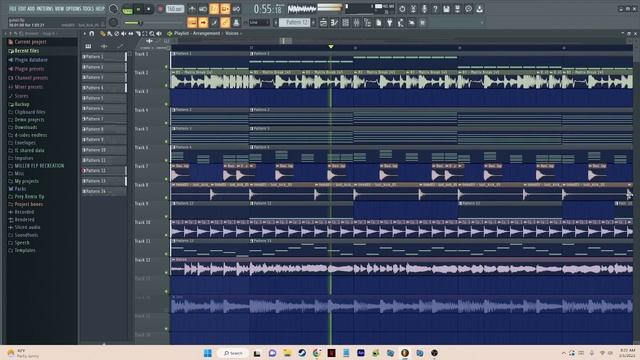
Task: Open the Playlist view icon
Action: point(323,23)
